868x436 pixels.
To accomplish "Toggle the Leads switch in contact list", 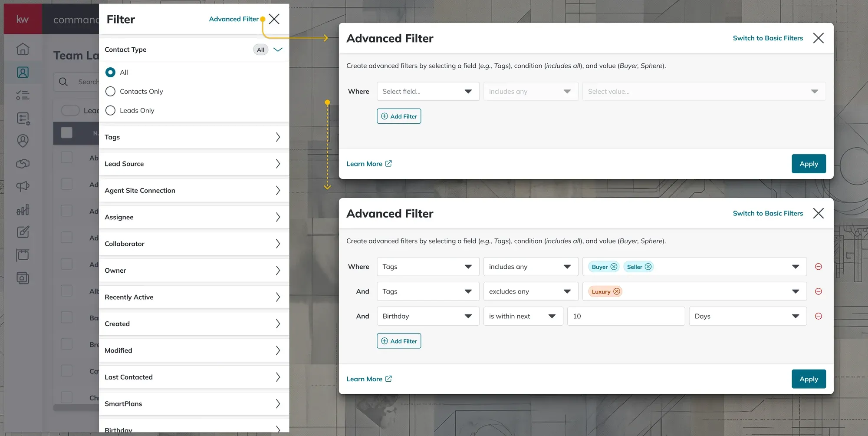I will coord(70,110).
